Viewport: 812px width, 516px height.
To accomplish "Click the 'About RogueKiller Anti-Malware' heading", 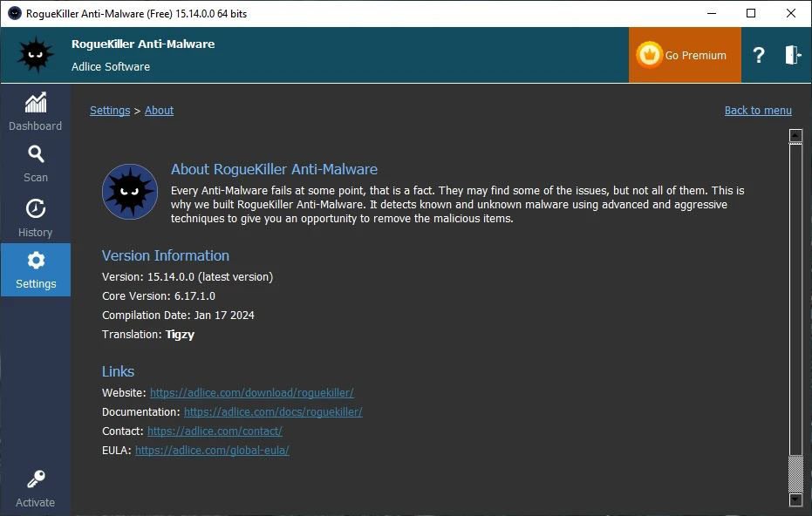I will [x=274, y=169].
